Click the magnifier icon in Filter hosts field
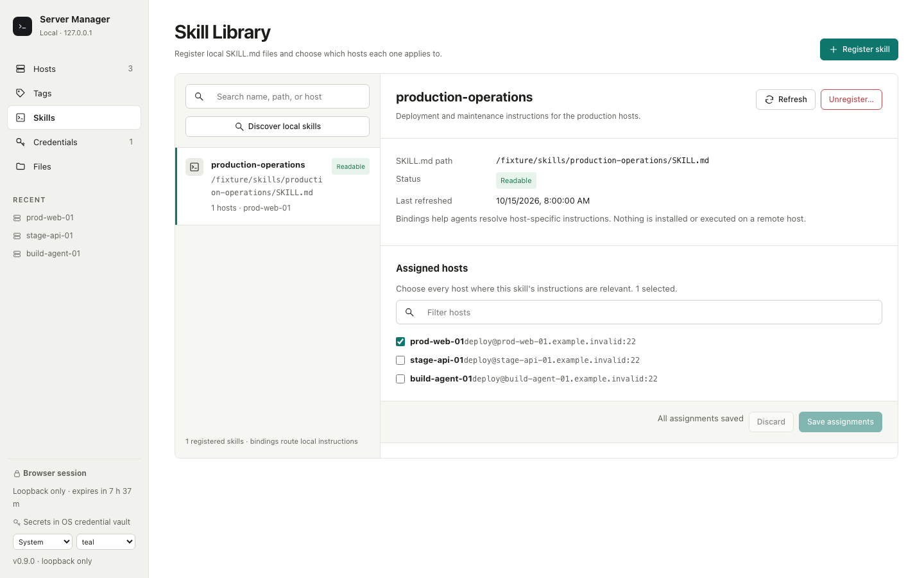This screenshot has width=924, height=578. click(x=409, y=312)
